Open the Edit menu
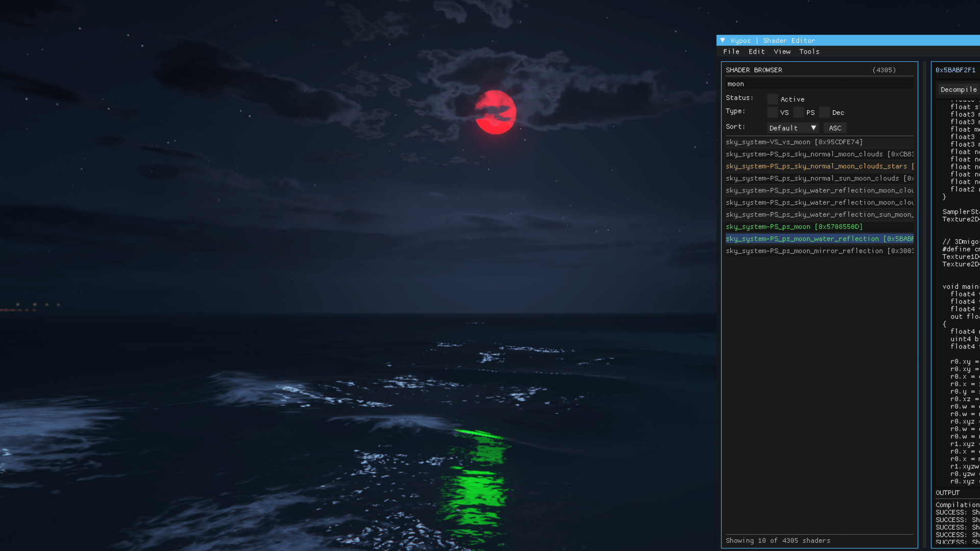This screenshot has width=980, height=551. tap(756, 52)
